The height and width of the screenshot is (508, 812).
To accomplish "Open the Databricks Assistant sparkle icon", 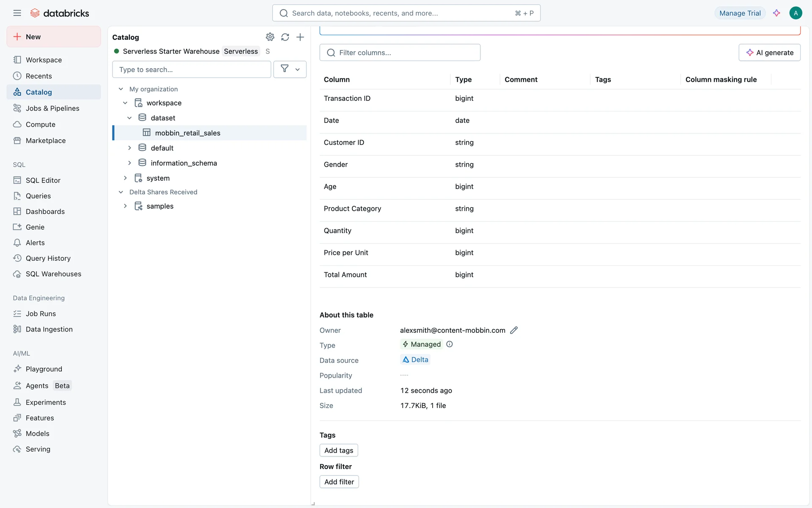I will [x=776, y=13].
